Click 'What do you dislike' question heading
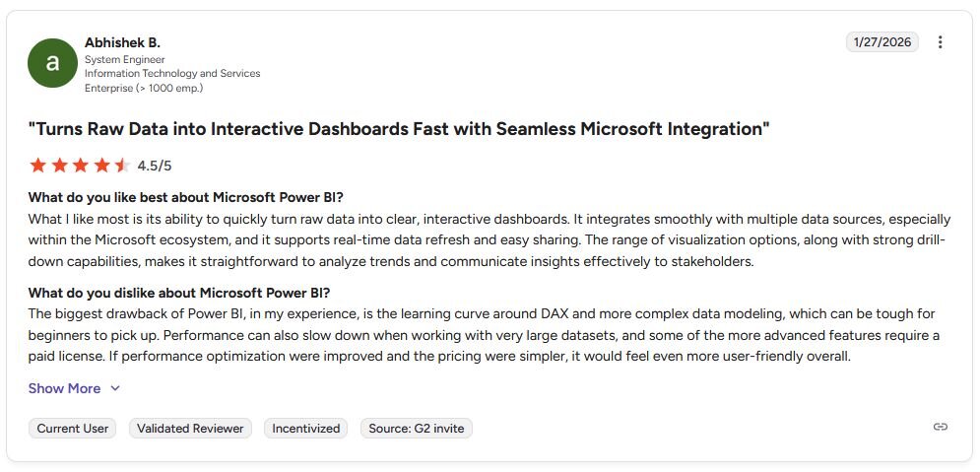Viewport: 980px width, 472px height. pyautogui.click(x=178, y=293)
